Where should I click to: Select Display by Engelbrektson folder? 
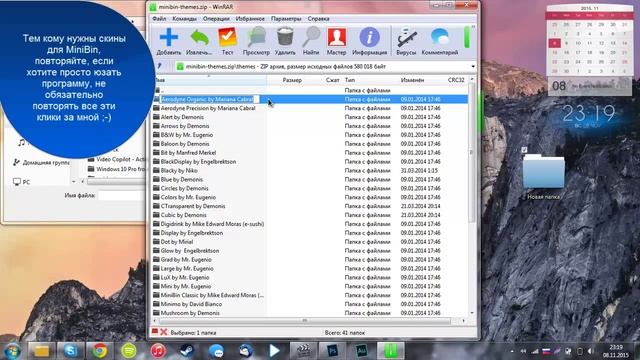(310, 233)
